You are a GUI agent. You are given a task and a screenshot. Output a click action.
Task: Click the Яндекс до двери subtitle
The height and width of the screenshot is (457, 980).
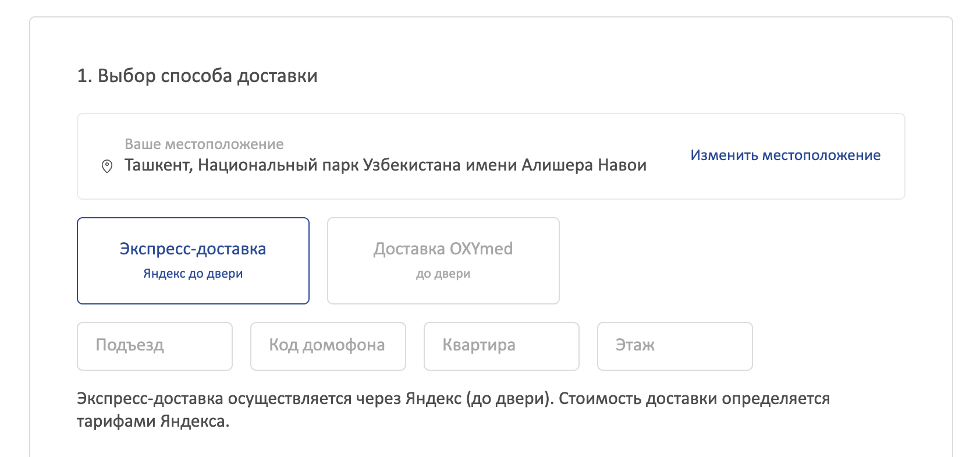[x=193, y=274]
